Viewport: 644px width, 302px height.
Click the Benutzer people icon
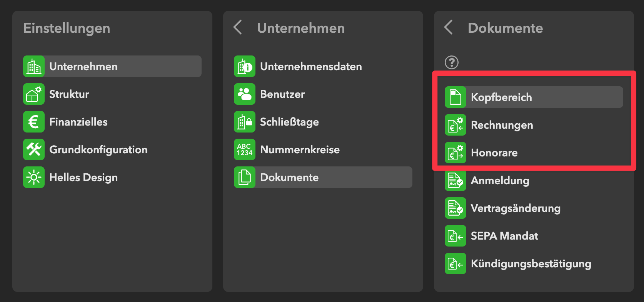pyautogui.click(x=245, y=94)
